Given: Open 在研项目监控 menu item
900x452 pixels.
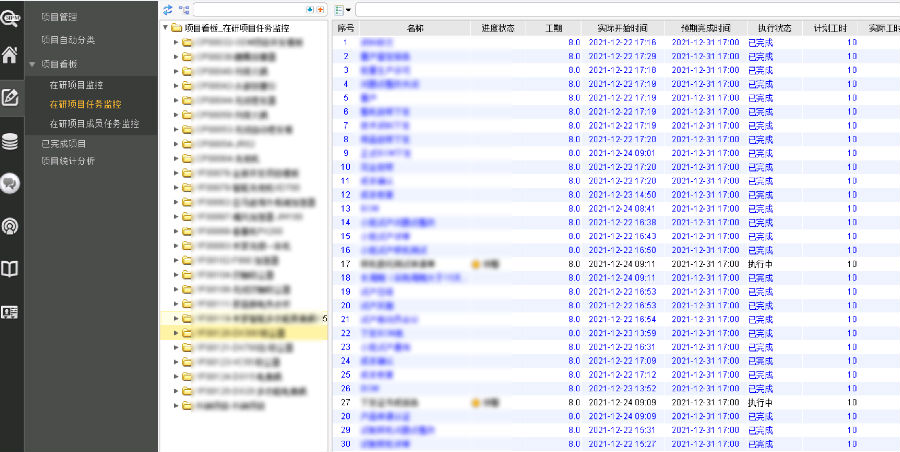Looking at the screenshot, I should click(x=76, y=85).
